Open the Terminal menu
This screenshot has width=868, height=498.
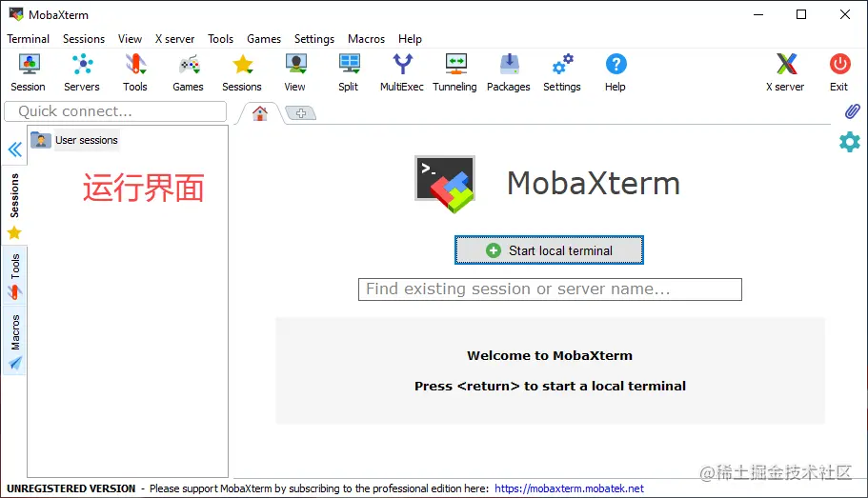[x=29, y=39]
